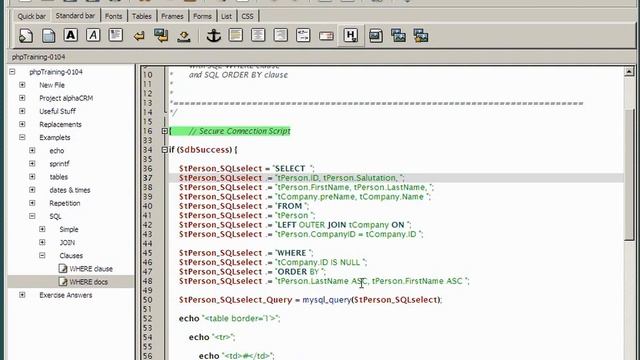
Task: Insert an e-mail link with the envelope icon
Action: (x=326, y=36)
